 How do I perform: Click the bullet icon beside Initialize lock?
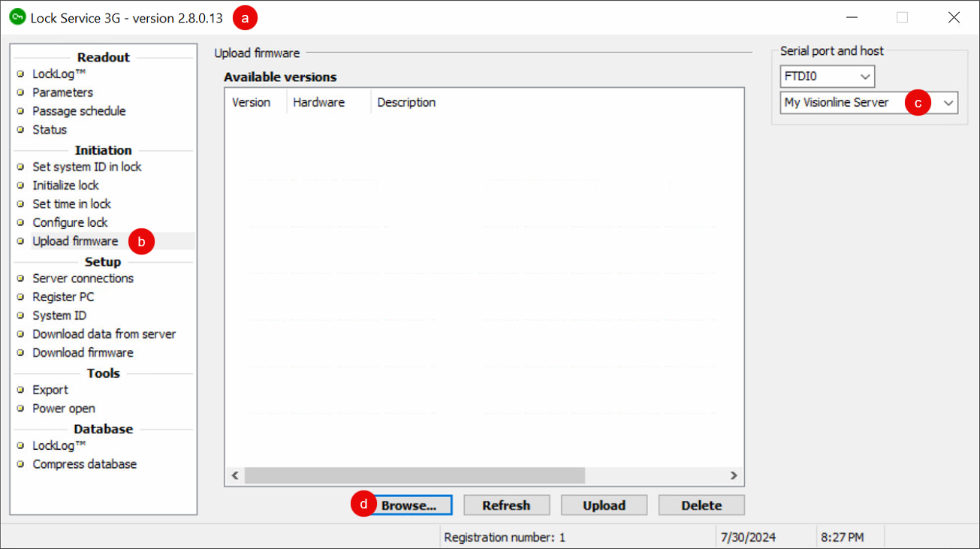21,186
